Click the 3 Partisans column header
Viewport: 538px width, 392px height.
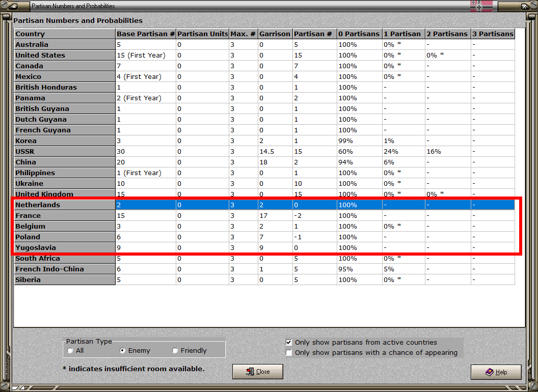(x=493, y=34)
